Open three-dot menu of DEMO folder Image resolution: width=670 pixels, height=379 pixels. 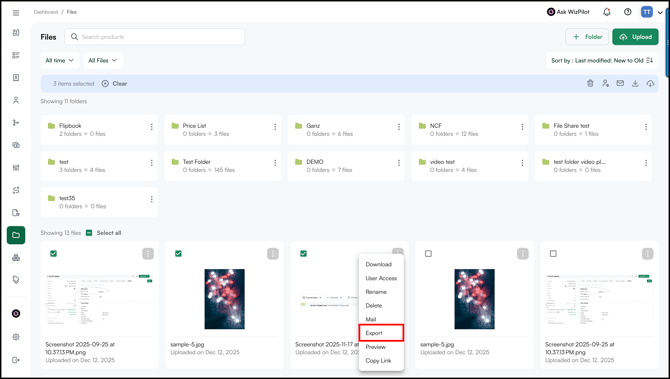pyautogui.click(x=398, y=163)
